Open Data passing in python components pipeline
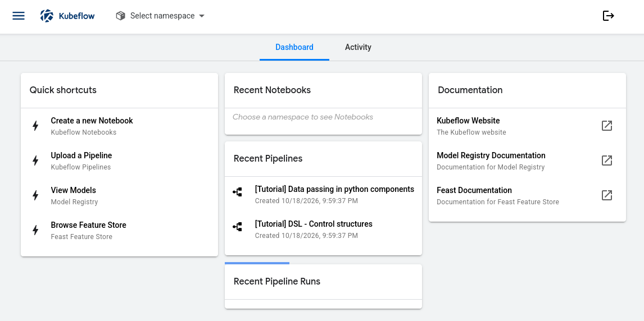Viewport: 644px width, 321px height. [323, 194]
